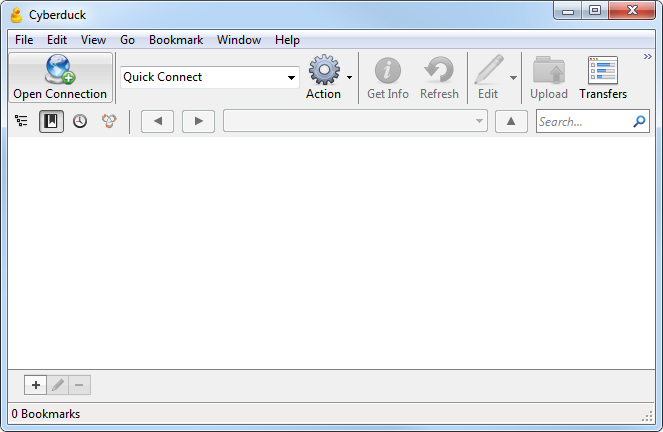Viewport: 663px width, 432px height.
Task: Show connection History with clock icon
Action: coord(80,121)
